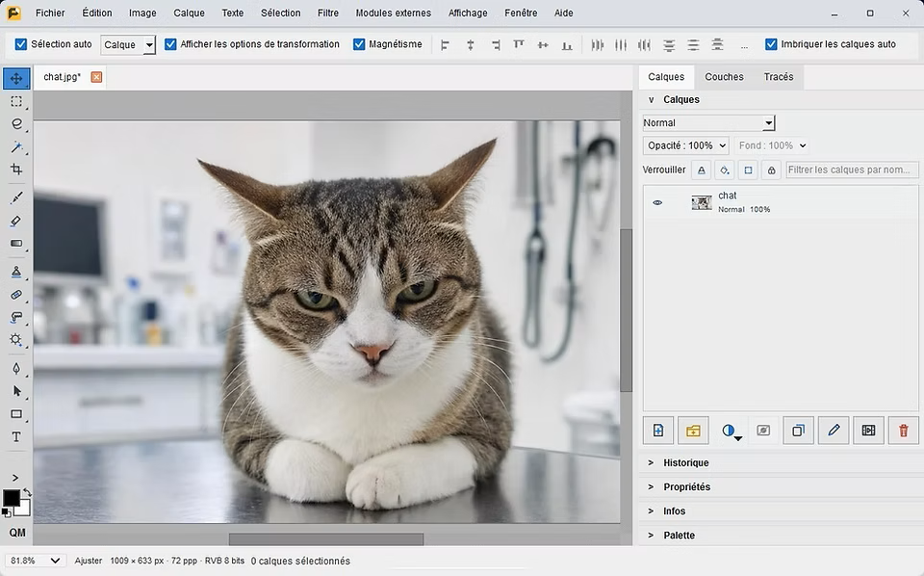Select the Move tool
This screenshot has width=924, height=576.
click(x=16, y=78)
